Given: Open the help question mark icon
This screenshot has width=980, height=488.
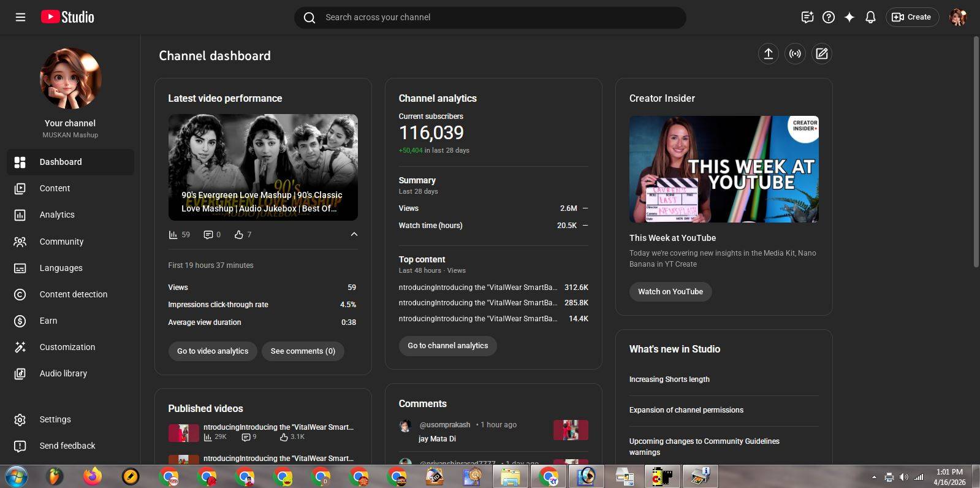Looking at the screenshot, I should click(x=829, y=17).
